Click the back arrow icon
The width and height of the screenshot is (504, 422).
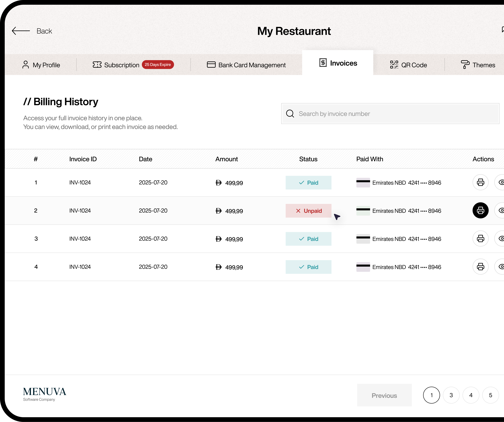[21, 31]
